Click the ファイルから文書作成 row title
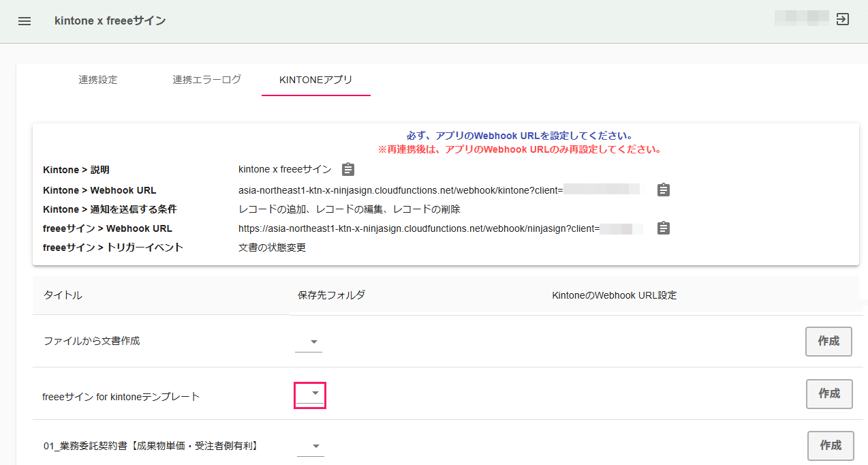Image resolution: width=868 pixels, height=465 pixels. click(x=92, y=341)
